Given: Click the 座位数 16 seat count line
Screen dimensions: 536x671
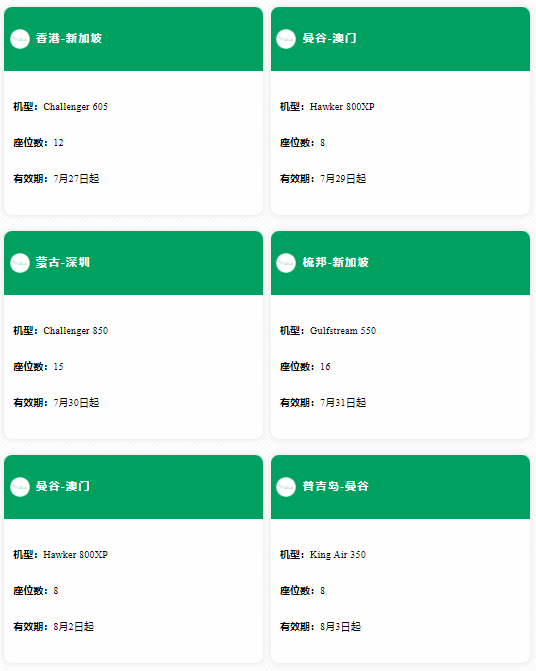Looking at the screenshot, I should (305, 367).
